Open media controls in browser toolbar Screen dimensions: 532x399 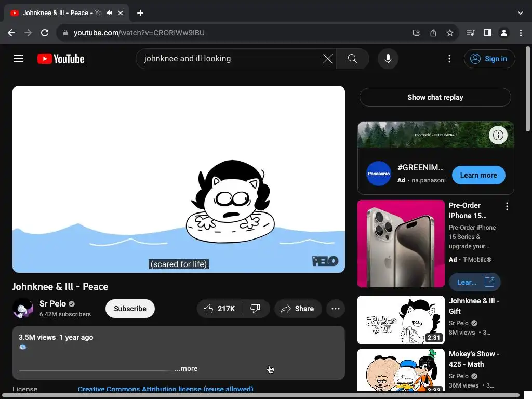[470, 33]
